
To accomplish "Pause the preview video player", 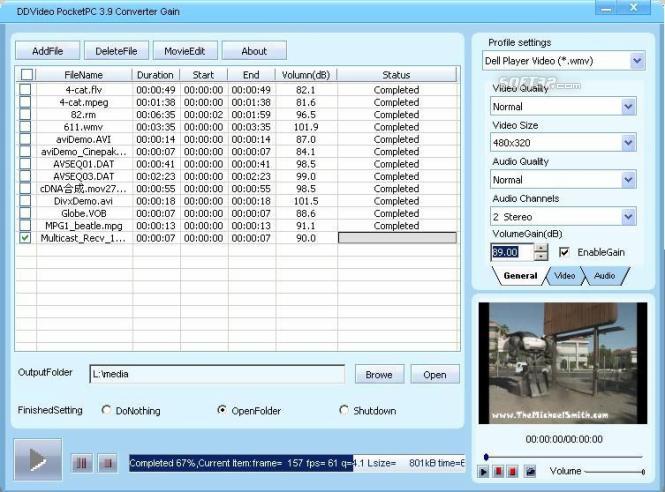I will coord(498,471).
